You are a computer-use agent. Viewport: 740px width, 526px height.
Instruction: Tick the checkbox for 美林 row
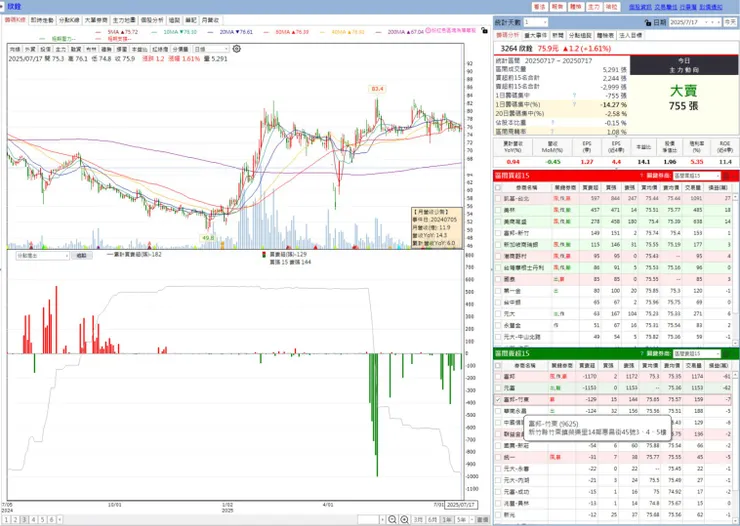498,210
